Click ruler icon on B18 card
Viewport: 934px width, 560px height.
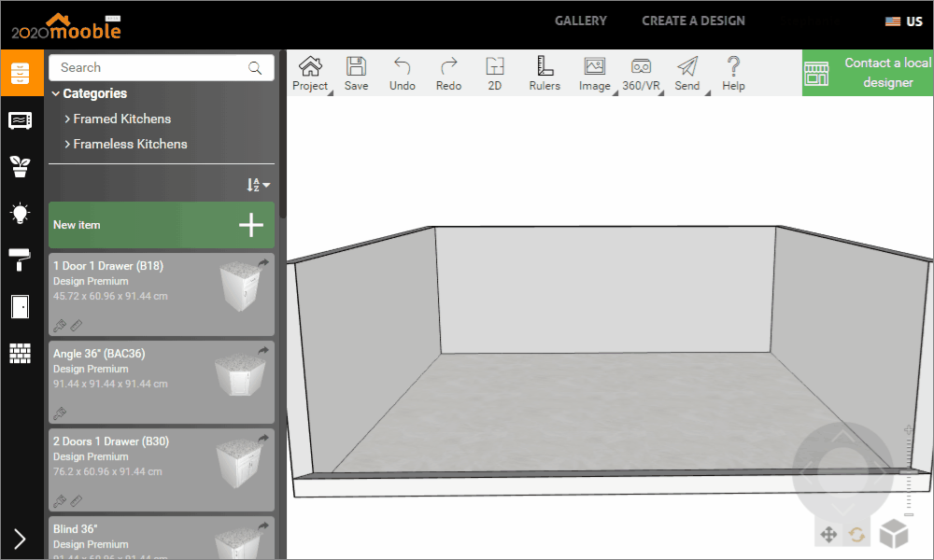[x=77, y=326]
